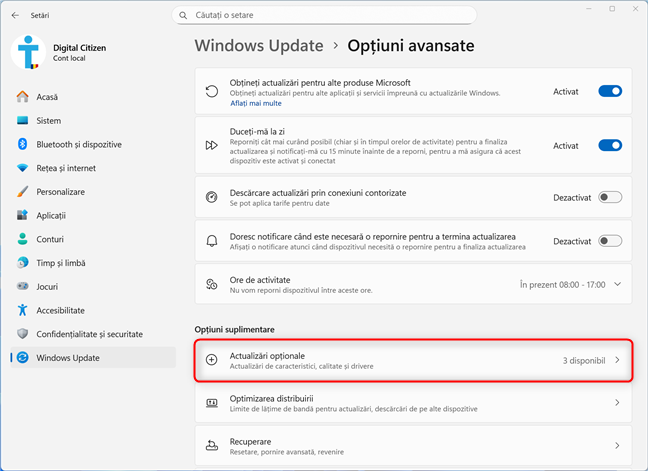This screenshot has height=471, width=648.
Task: Select Personalizare in sidebar
Action: click(93, 192)
